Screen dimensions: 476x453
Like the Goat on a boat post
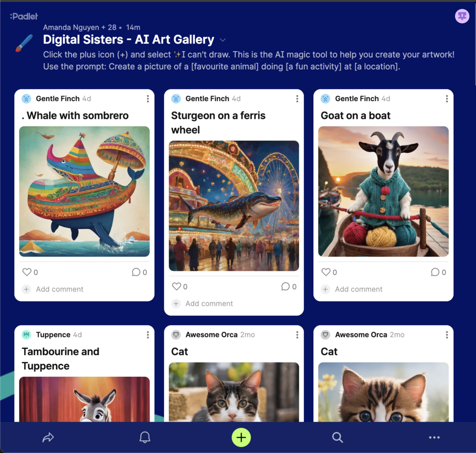click(326, 272)
